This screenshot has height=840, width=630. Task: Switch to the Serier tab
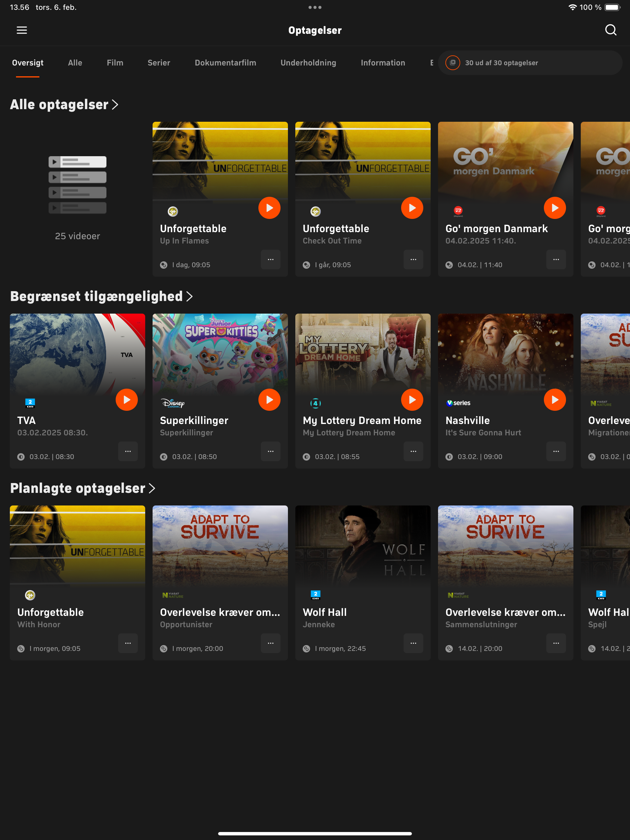pyautogui.click(x=159, y=63)
